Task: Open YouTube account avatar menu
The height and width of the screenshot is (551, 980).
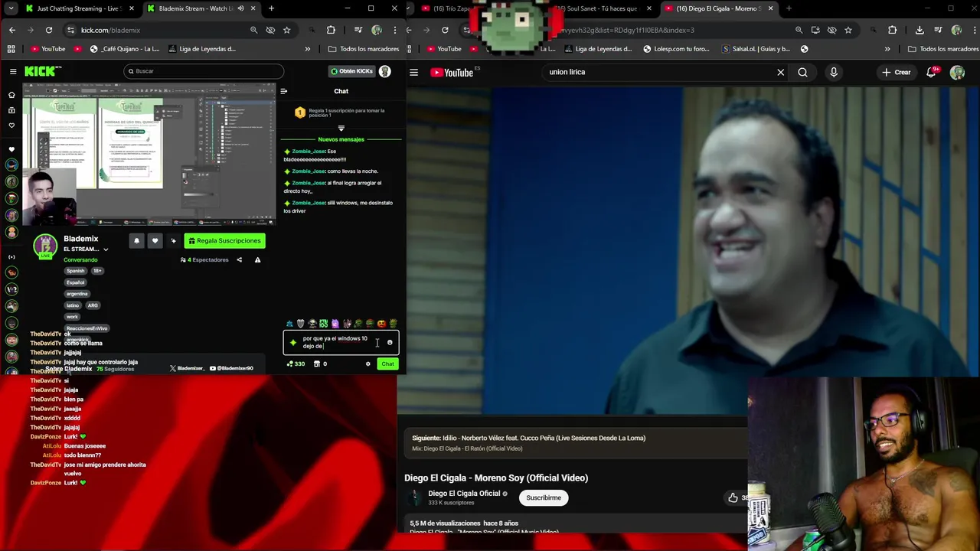Action: [957, 73]
